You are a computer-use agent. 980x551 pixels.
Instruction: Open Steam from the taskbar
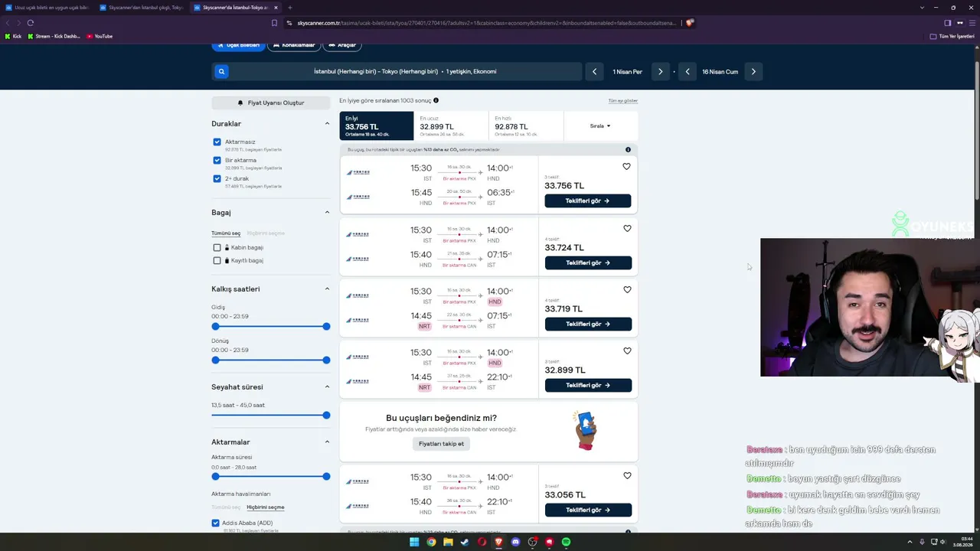point(465,542)
